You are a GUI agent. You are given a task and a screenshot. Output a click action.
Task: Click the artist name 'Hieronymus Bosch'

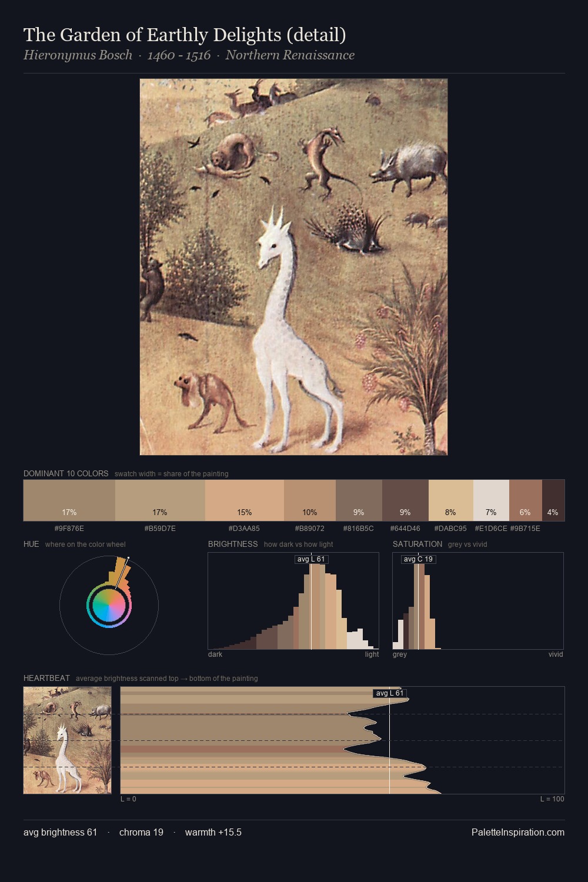pos(78,55)
